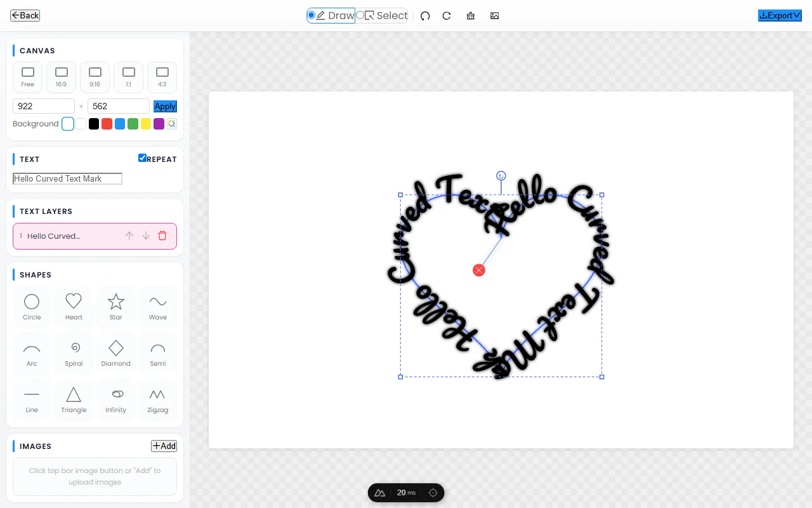Choose the Zigzag shape

click(158, 399)
